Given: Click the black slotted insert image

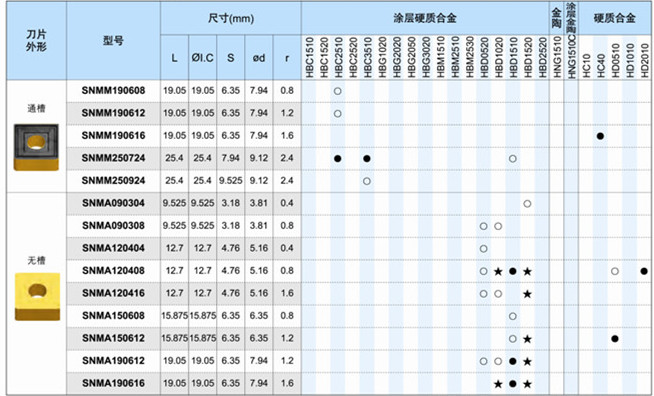Looking at the screenshot, I should [36, 147].
